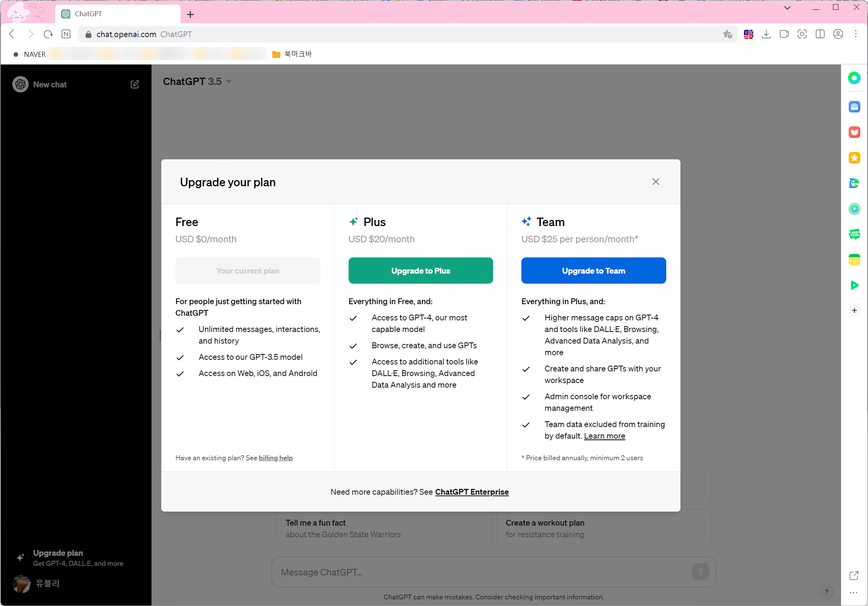Viewport: 868px width, 606px height.
Task: Add a sidebar app with plus icon
Action: [854, 310]
